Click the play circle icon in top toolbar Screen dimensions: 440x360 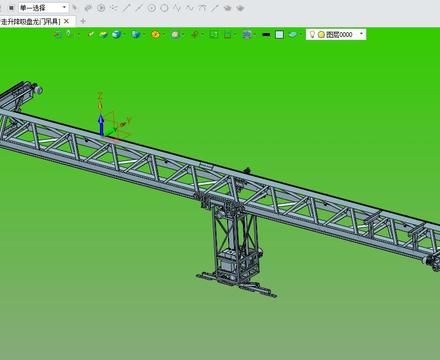click(101, 8)
